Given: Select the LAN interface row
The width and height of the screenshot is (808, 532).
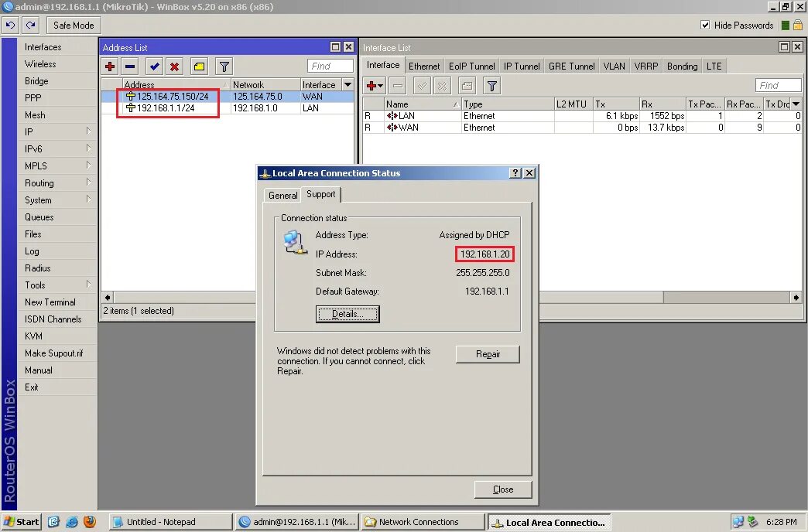Looking at the screenshot, I should pos(582,116).
